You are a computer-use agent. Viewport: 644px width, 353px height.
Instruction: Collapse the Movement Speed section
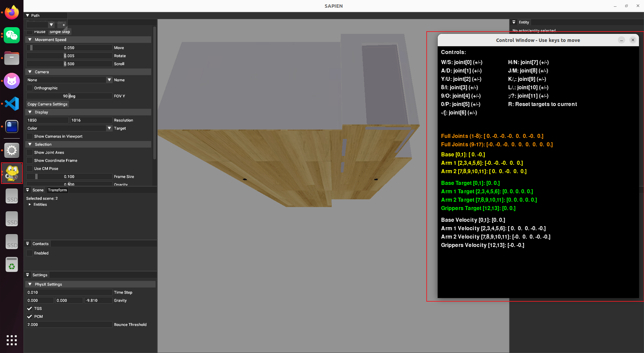tap(30, 40)
